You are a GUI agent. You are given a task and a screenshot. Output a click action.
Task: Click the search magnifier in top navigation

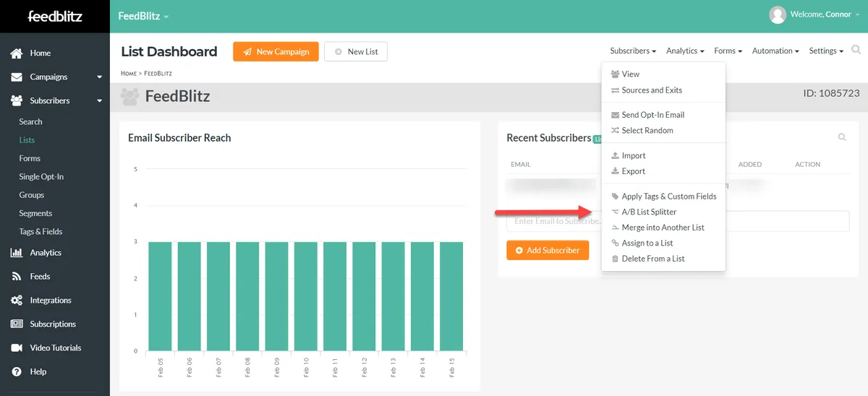click(856, 51)
